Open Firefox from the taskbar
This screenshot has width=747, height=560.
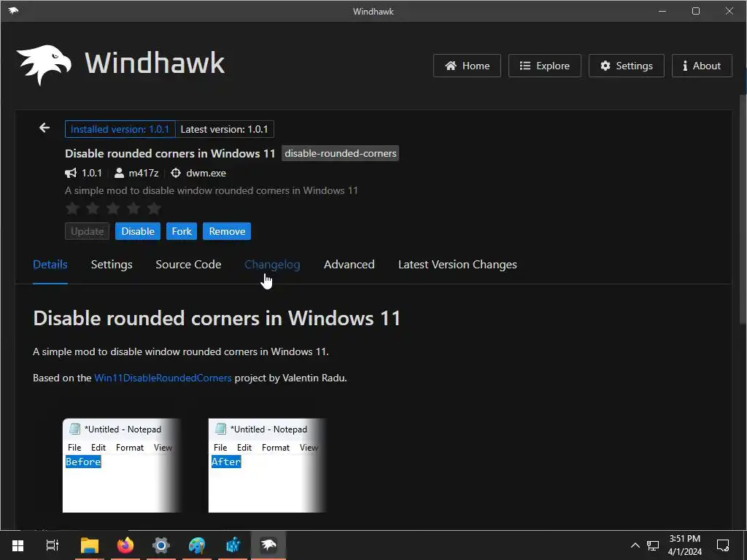point(125,545)
